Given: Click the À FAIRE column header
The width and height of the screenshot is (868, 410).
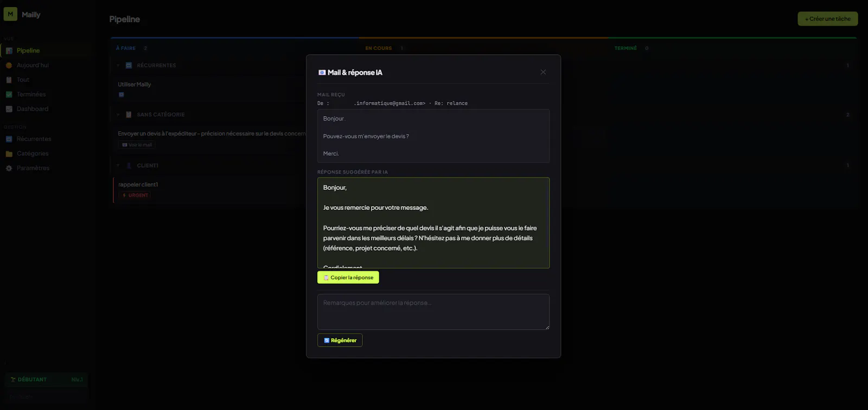Looking at the screenshot, I should [126, 48].
